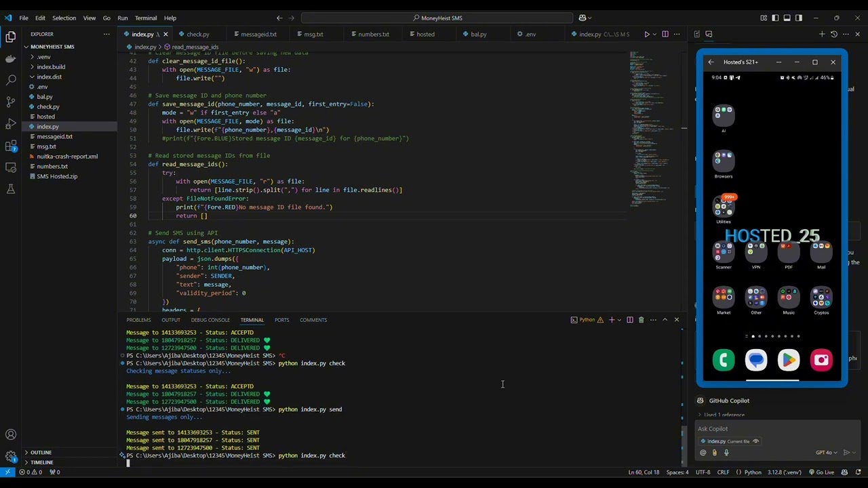Expand the index.build folder
This screenshot has width=868, height=488.
(51, 66)
